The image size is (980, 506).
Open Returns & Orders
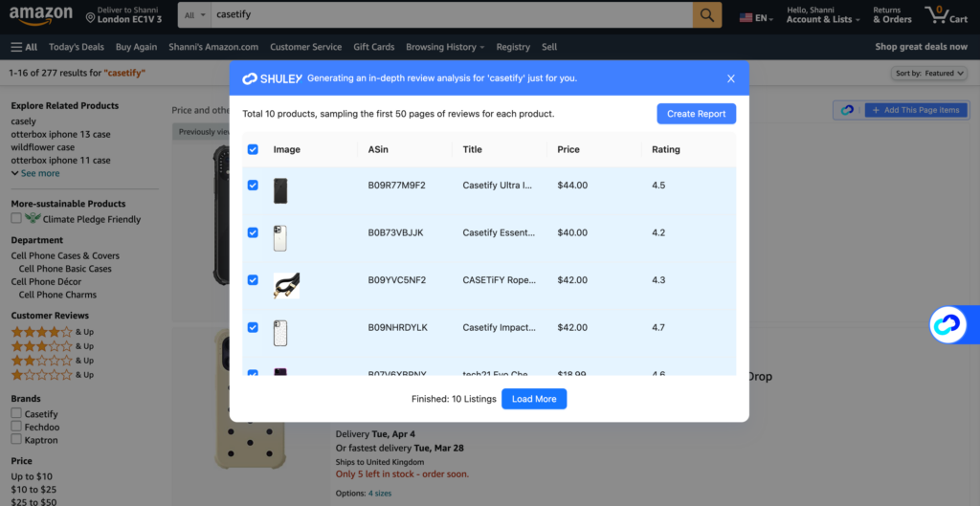[892, 15]
